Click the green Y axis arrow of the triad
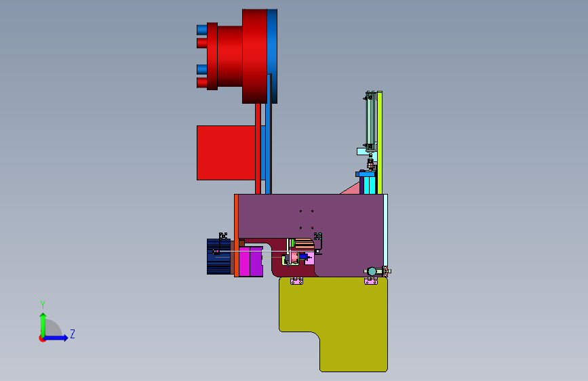 (43, 325)
